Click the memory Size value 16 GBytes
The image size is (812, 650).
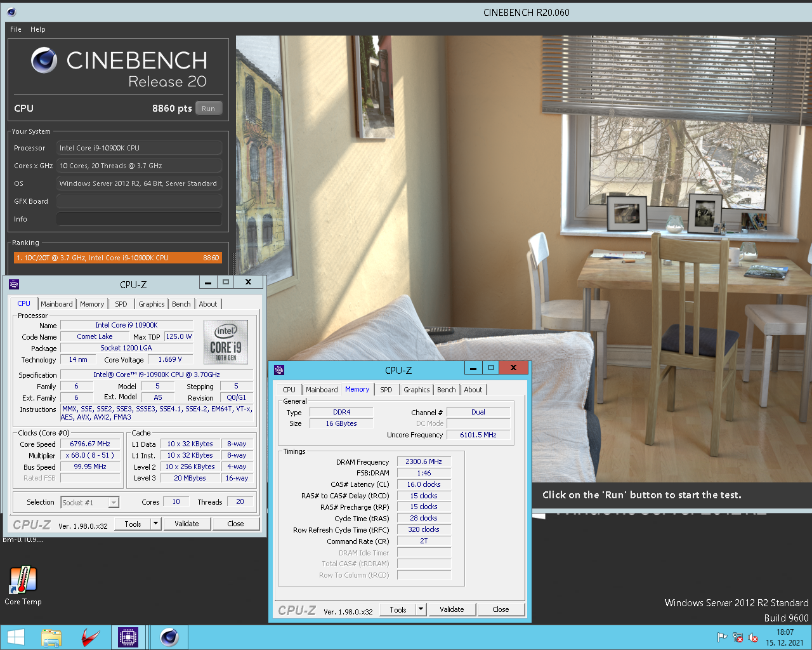(x=341, y=423)
